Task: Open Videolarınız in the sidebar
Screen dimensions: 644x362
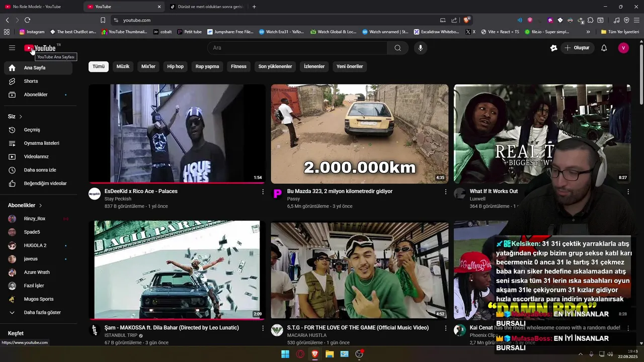Action: click(x=38, y=156)
